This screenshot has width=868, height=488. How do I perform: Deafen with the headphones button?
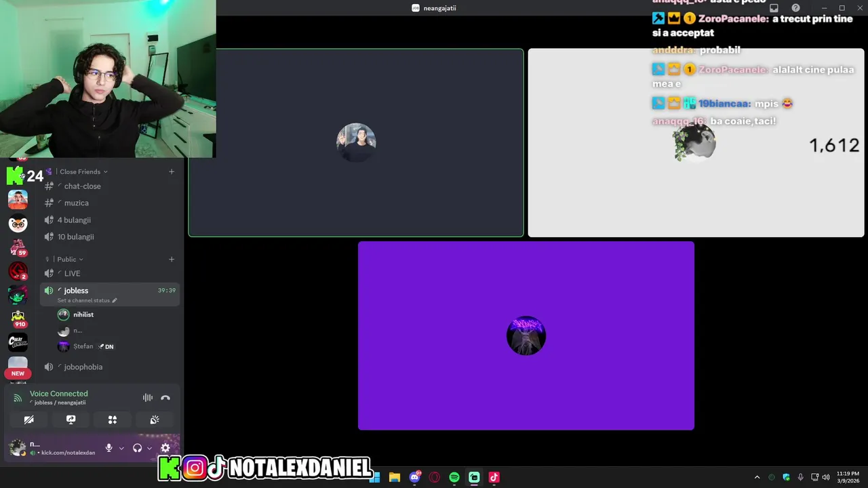(x=137, y=448)
